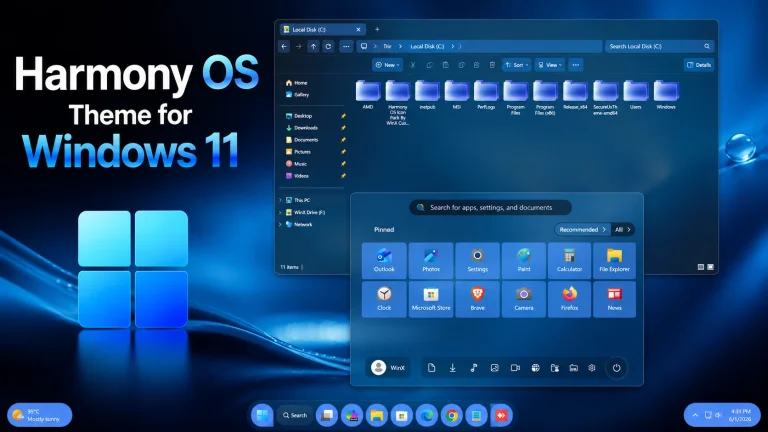Click the Search Local Disk (C:) field

pos(659,47)
